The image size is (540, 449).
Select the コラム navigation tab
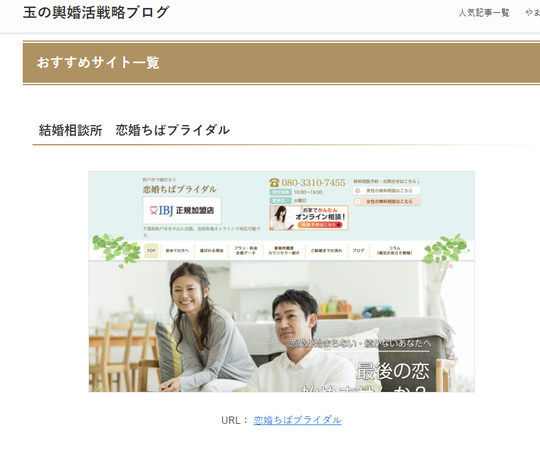[x=394, y=251]
